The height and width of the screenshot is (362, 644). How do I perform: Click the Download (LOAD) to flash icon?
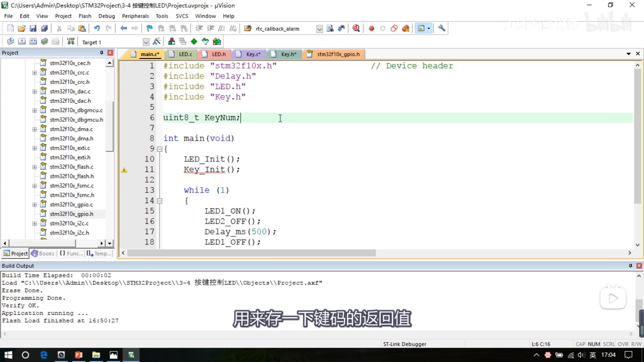71,41
